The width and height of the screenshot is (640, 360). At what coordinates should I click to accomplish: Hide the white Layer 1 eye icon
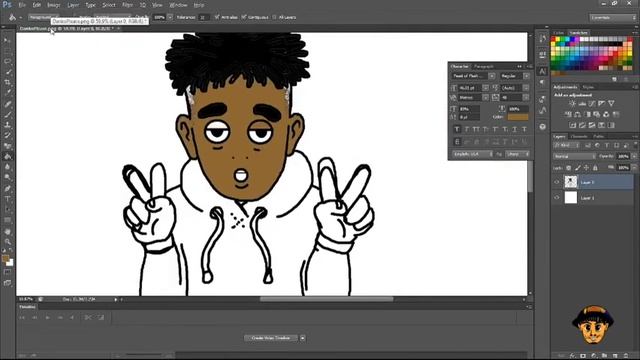557,198
